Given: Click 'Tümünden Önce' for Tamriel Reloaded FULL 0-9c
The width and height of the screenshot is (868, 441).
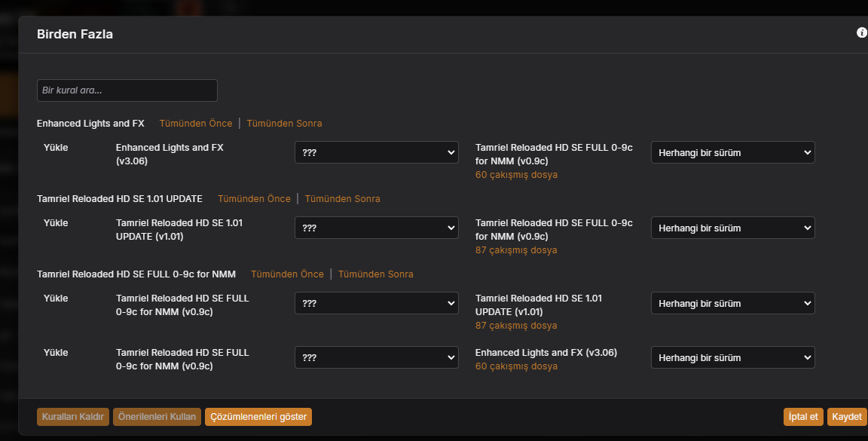Looking at the screenshot, I should [x=287, y=274].
